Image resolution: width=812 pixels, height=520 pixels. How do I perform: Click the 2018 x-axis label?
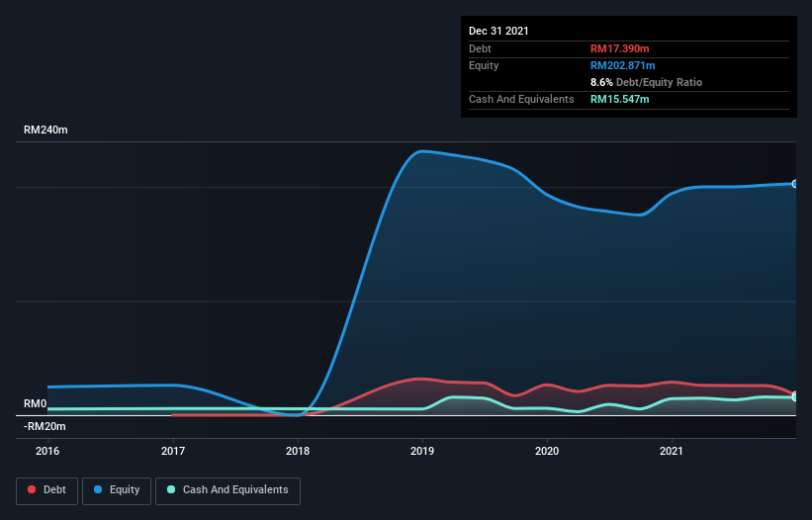(x=298, y=451)
